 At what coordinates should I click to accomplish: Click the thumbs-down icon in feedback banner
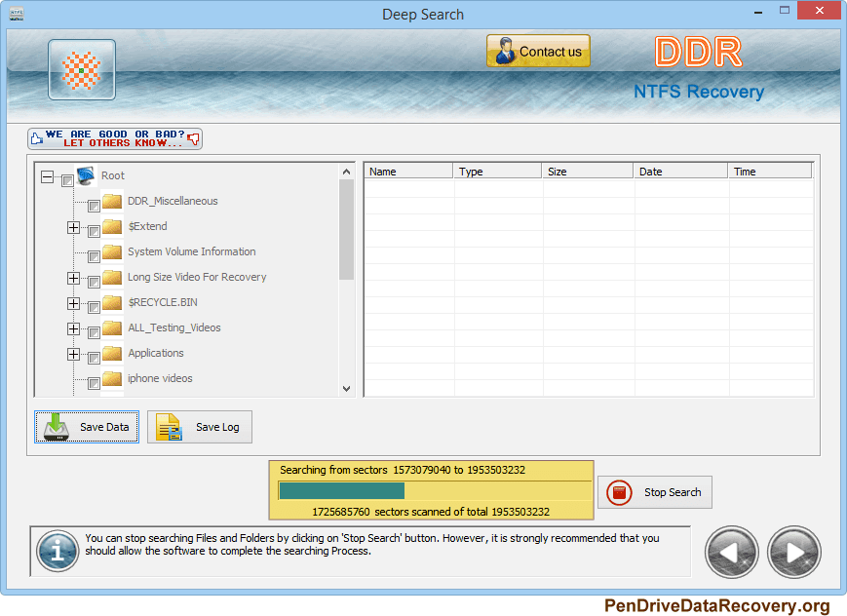click(x=193, y=138)
